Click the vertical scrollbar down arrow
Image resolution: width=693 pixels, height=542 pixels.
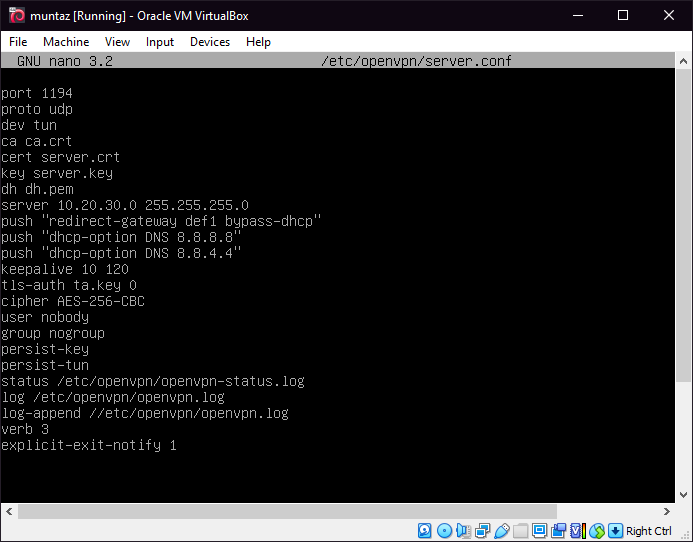pyautogui.click(x=683, y=495)
